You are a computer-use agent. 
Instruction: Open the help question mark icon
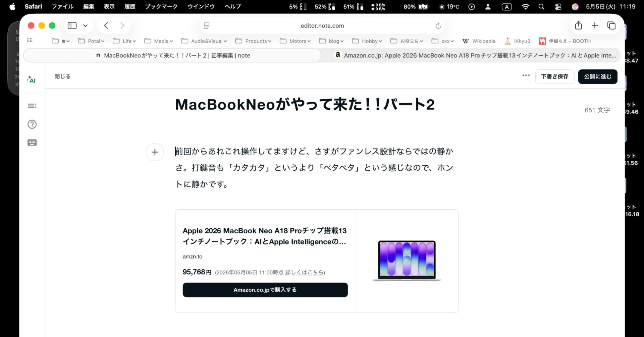pos(32,124)
